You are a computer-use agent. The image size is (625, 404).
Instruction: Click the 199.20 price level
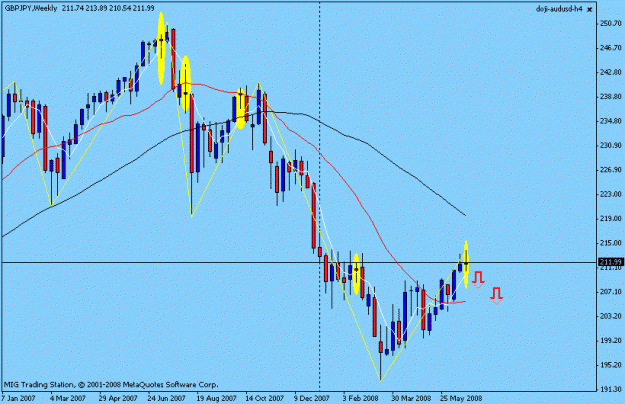tap(611, 341)
